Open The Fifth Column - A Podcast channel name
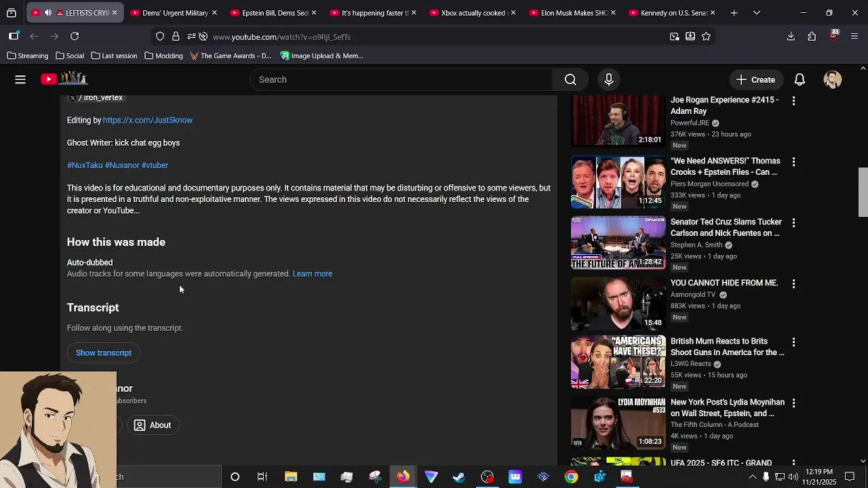This screenshot has width=868, height=488. coord(715,425)
